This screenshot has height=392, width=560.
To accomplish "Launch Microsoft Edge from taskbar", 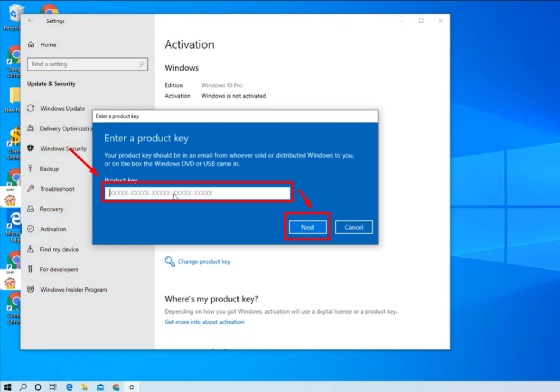I will pyautogui.click(x=69, y=387).
